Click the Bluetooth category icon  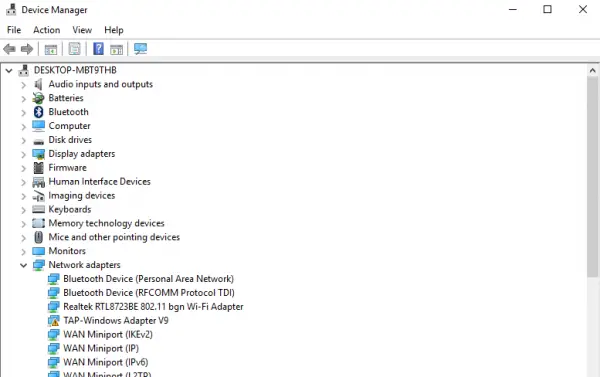(38, 112)
